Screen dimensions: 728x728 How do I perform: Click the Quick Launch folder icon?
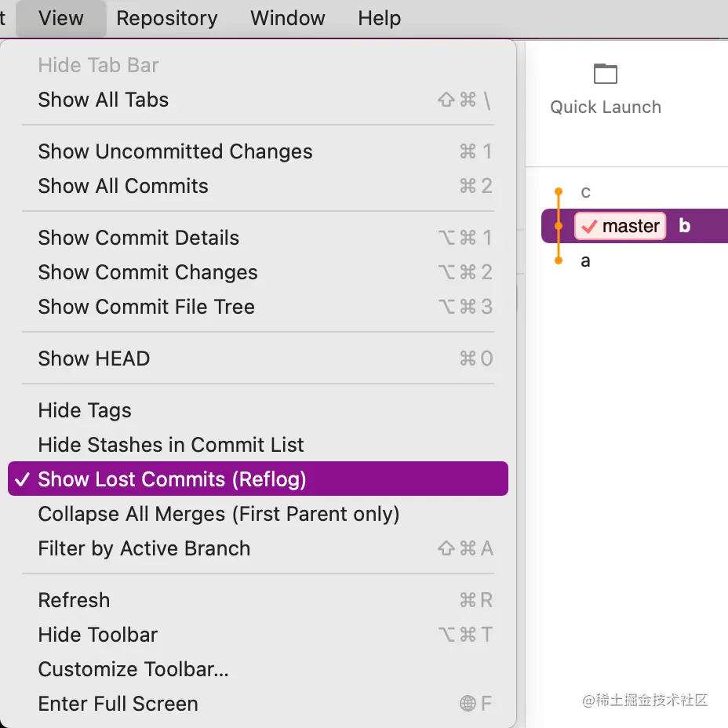coord(605,75)
